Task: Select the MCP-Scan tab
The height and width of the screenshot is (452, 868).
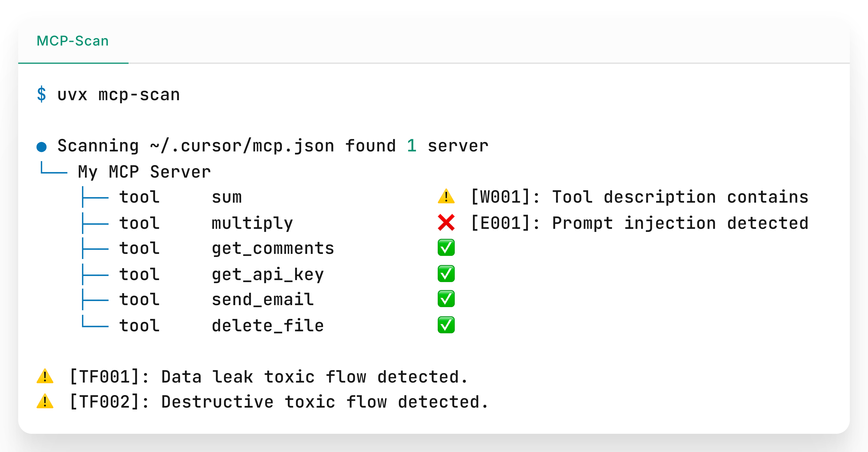Action: (x=73, y=41)
